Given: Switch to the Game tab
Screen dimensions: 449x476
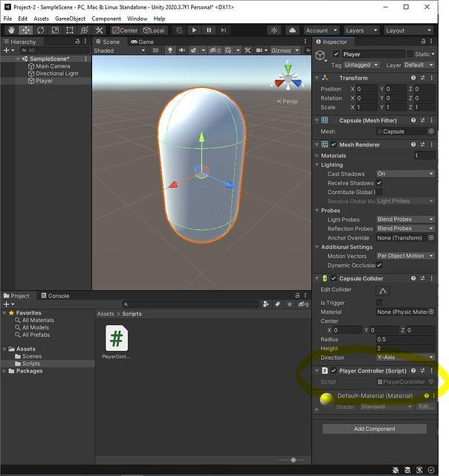Looking at the screenshot, I should (142, 42).
